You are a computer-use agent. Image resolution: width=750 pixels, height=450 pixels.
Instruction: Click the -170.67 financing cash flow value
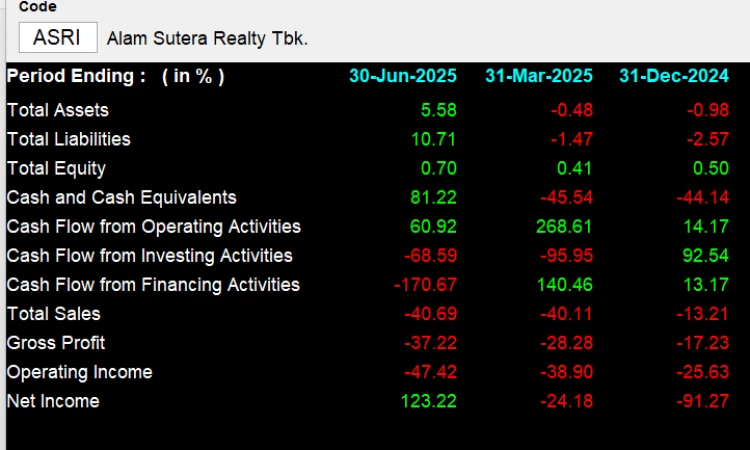tap(428, 285)
